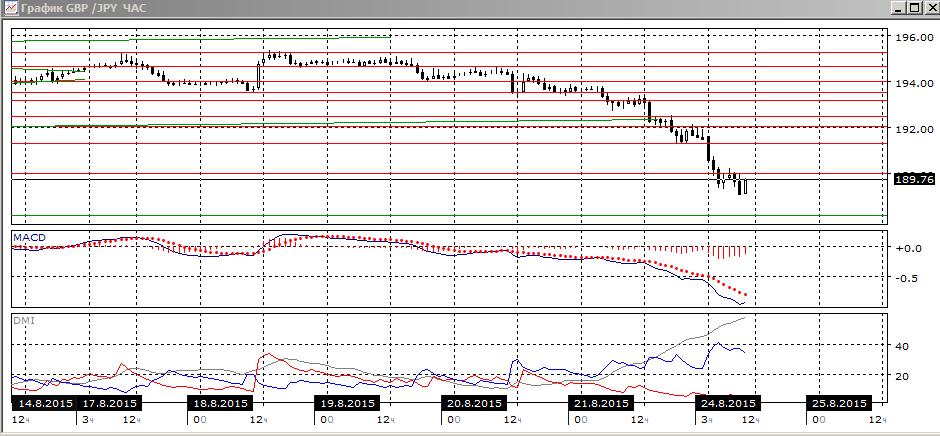Image resolution: width=940 pixels, height=436 pixels.
Task: Click the 18.8.2015 date marker
Action: [219, 402]
